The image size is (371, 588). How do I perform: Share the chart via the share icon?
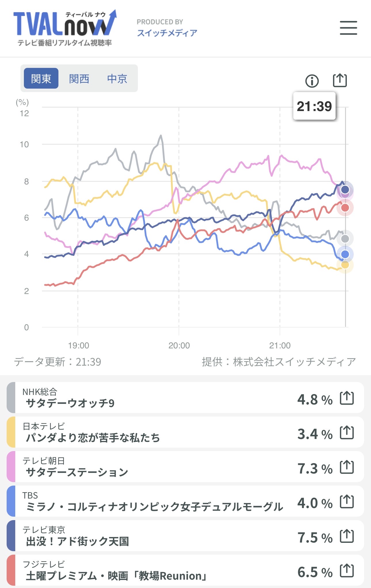[x=340, y=80]
